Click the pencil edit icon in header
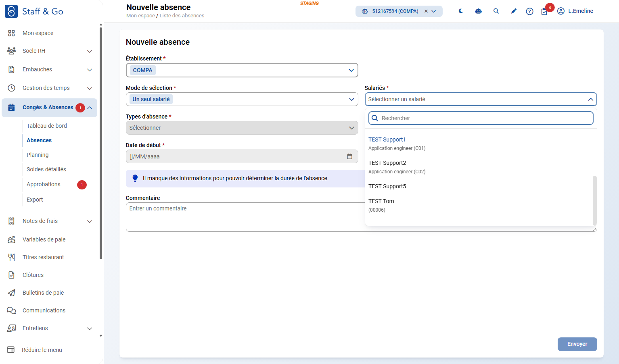The width and height of the screenshot is (619, 364). click(x=514, y=11)
